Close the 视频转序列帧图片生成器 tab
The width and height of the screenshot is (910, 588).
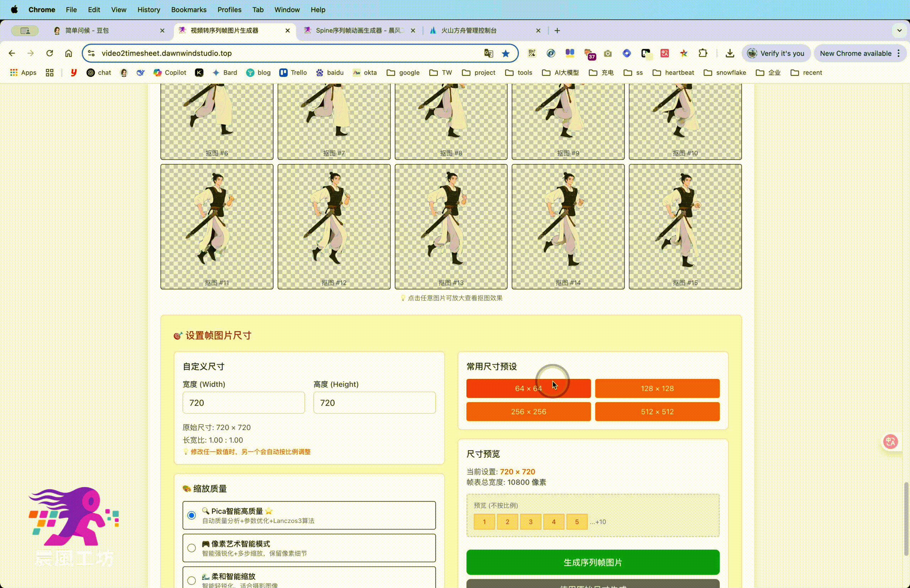click(x=288, y=31)
